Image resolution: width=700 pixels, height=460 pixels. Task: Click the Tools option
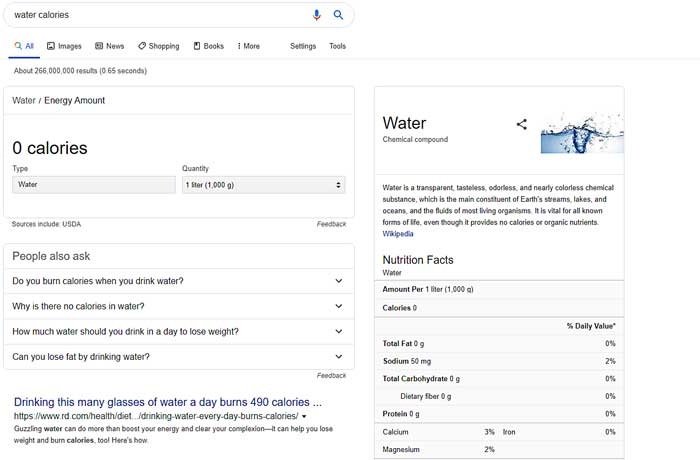pos(337,46)
